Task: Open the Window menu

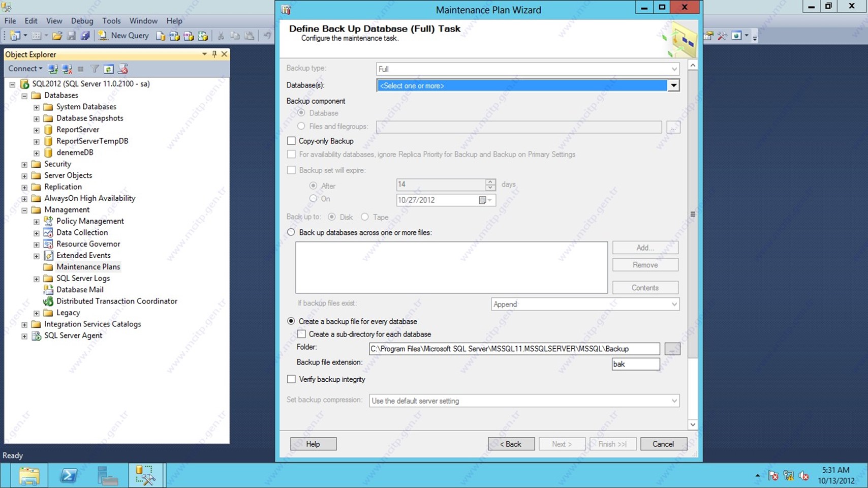Action: pyautogui.click(x=143, y=21)
